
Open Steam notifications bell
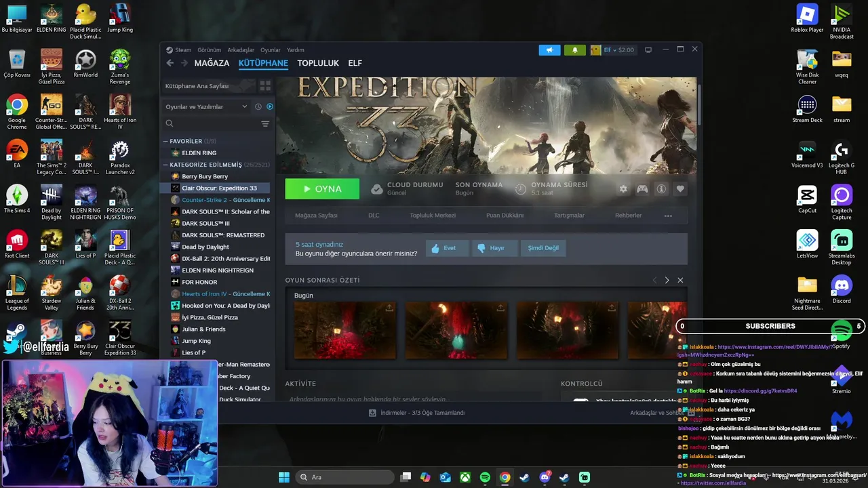pyautogui.click(x=575, y=49)
